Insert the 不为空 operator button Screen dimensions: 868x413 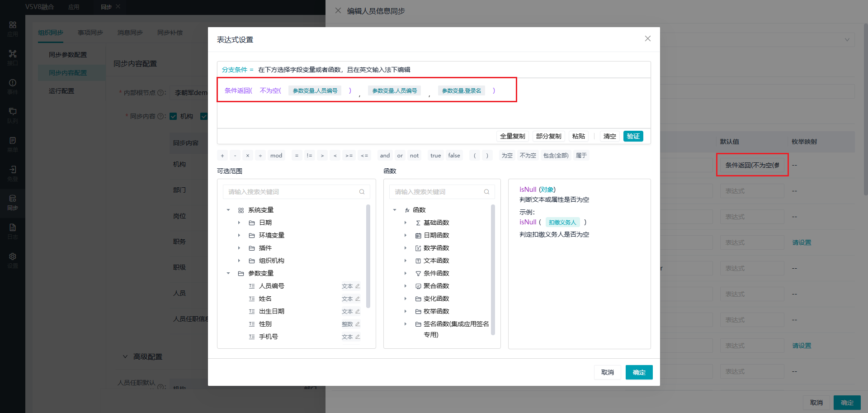pyautogui.click(x=528, y=156)
